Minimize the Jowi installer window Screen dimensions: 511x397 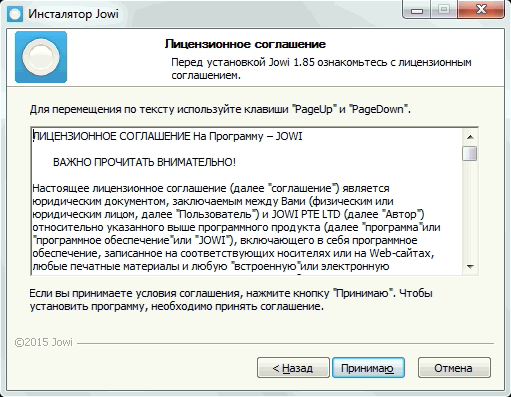pyautogui.click(x=417, y=10)
